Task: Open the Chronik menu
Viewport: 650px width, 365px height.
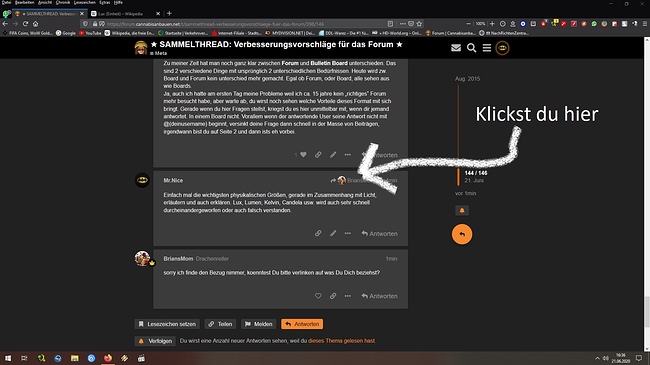Action: 63,2
